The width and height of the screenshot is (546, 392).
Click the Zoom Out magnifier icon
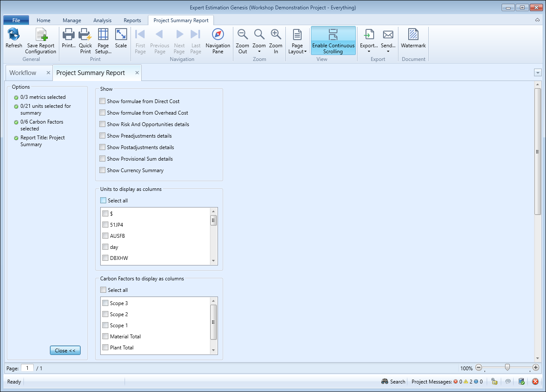243,35
